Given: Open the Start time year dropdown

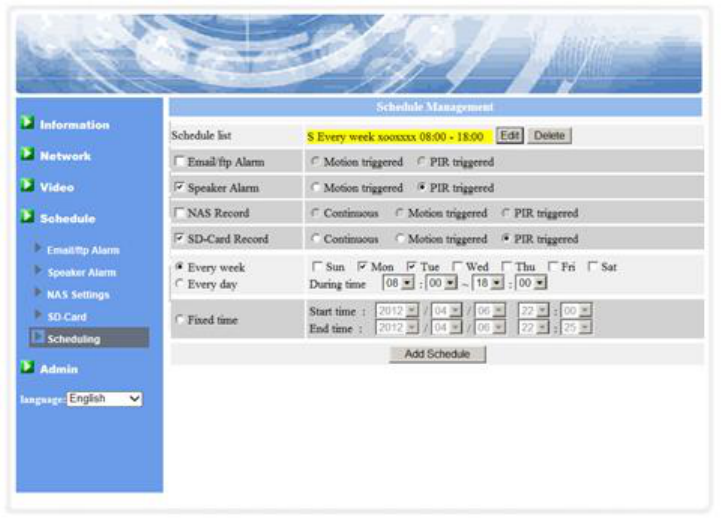Looking at the screenshot, I should (x=397, y=311).
